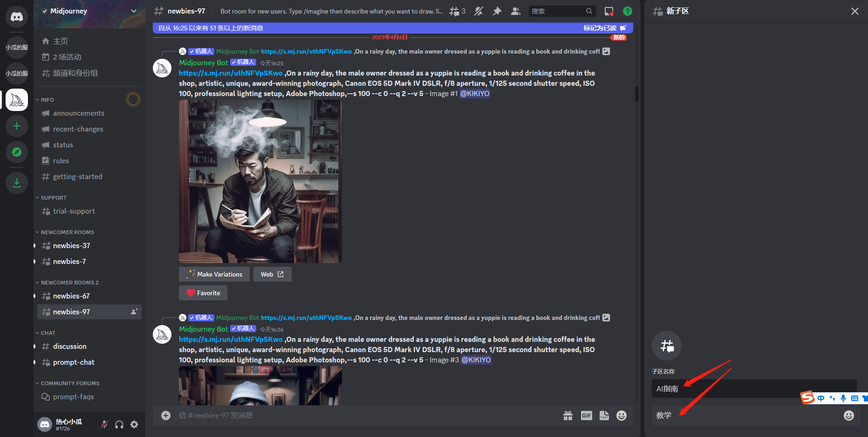Click the invite icon on newbies-97 channel

pos(134,312)
